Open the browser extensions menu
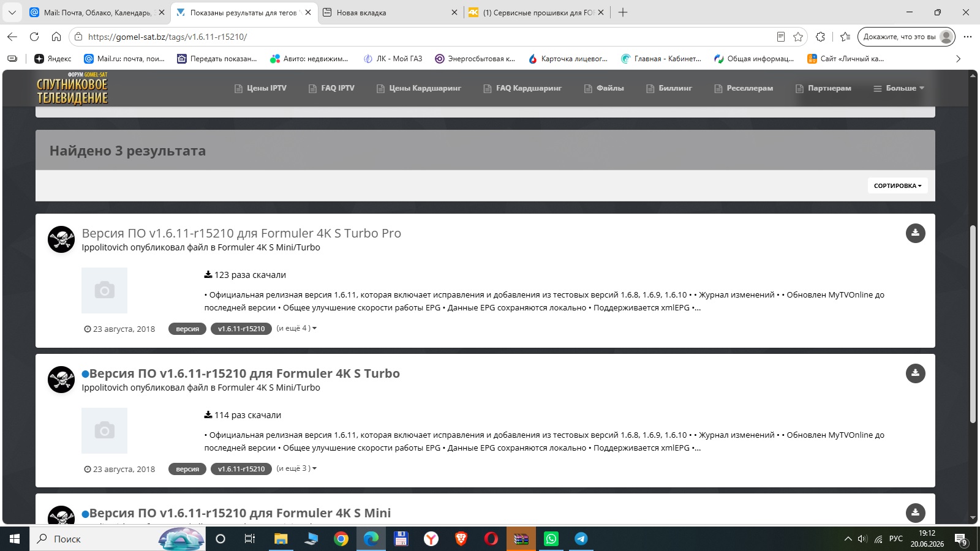 click(x=821, y=37)
